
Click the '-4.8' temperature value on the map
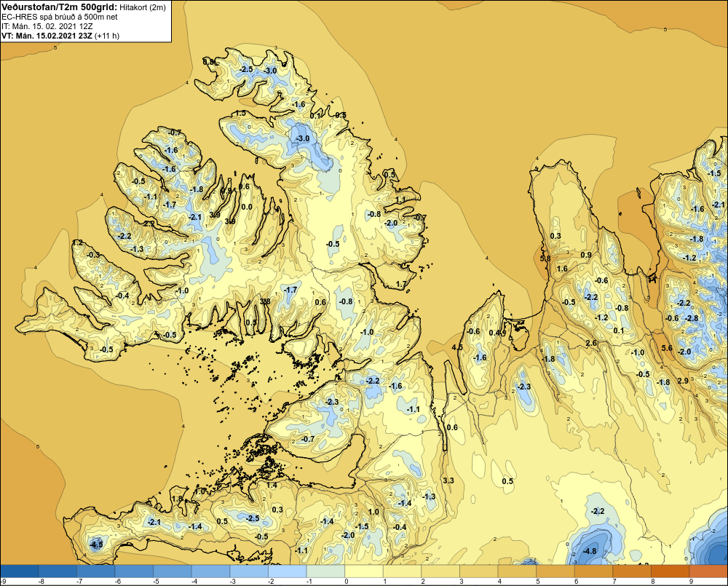589,551
